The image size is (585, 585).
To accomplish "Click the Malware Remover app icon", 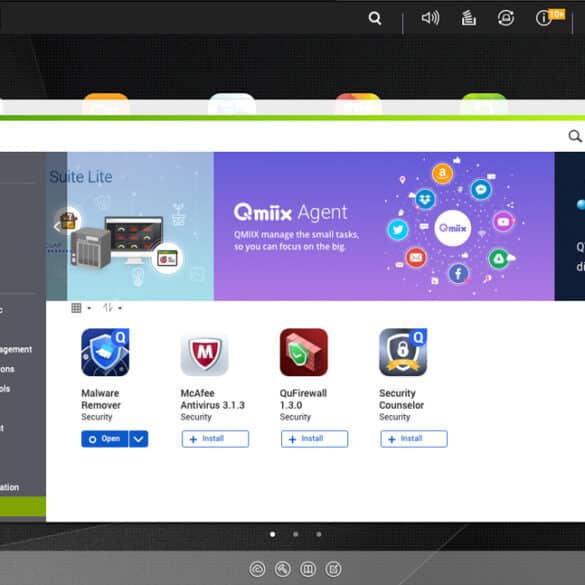I will click(105, 352).
